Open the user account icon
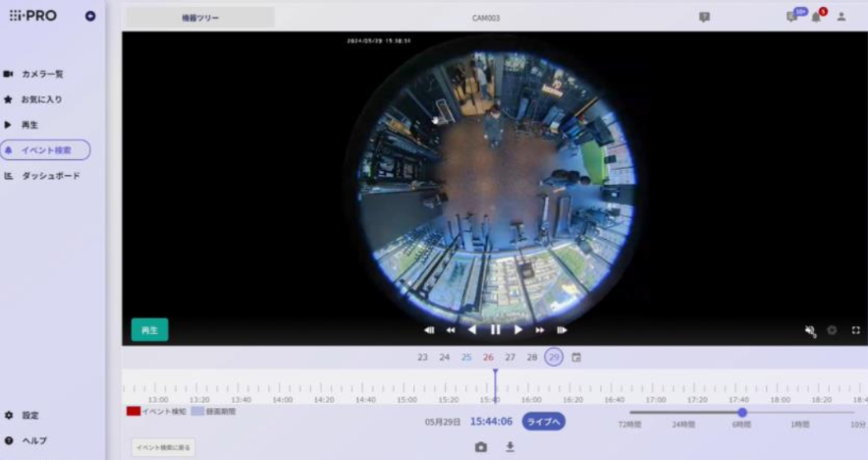 (841, 18)
